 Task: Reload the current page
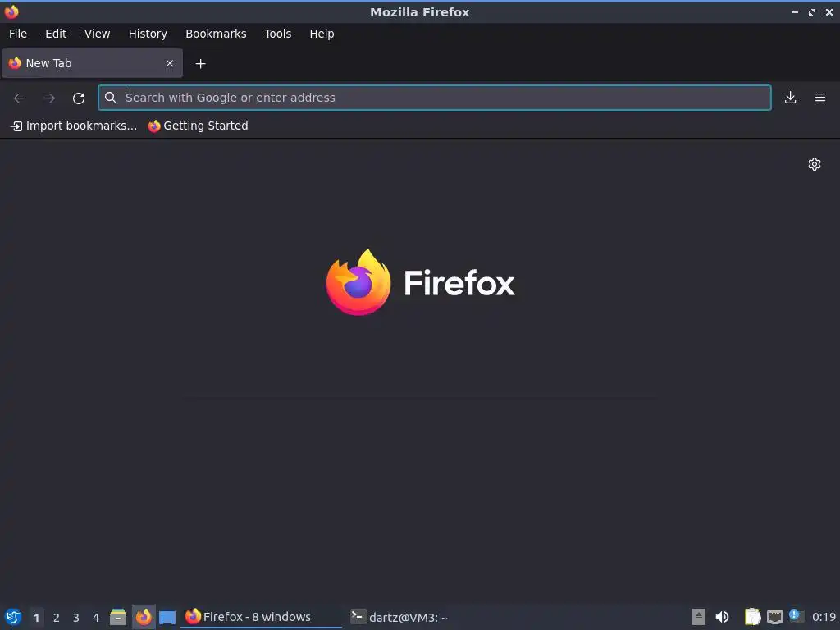coord(79,98)
